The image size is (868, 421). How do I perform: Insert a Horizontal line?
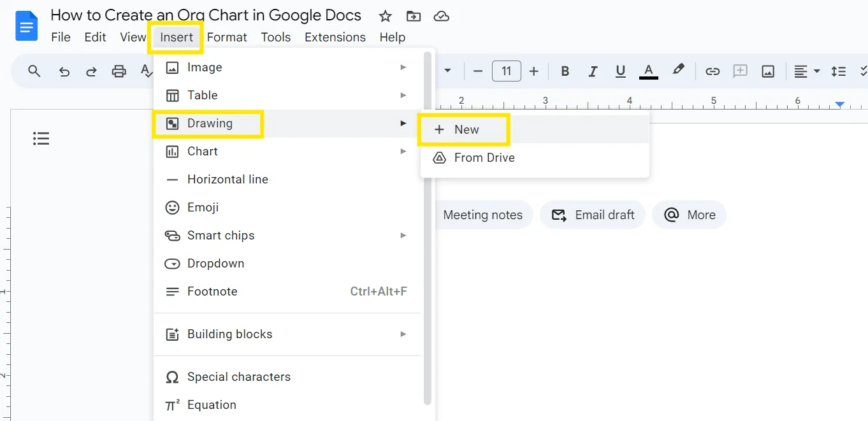point(287,180)
